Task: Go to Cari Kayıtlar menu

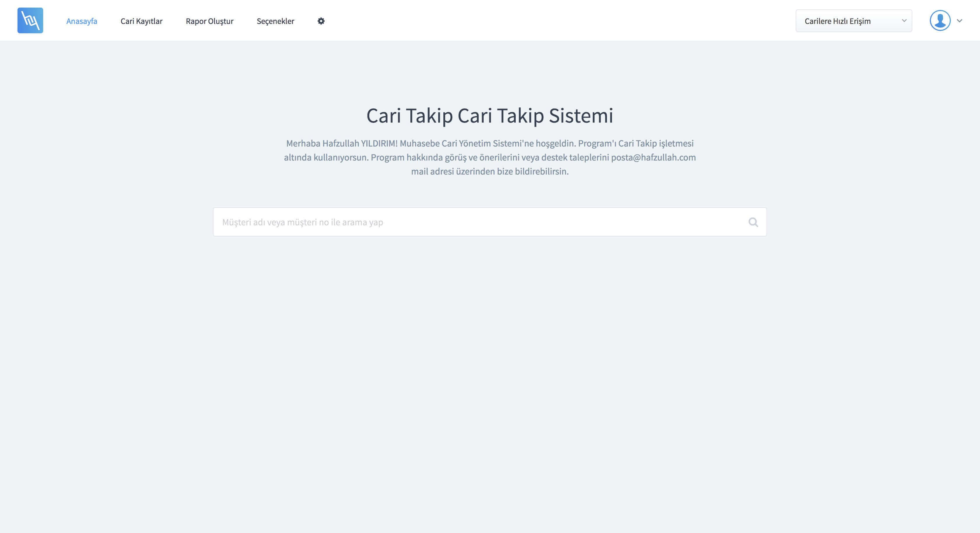Action: 141,21
